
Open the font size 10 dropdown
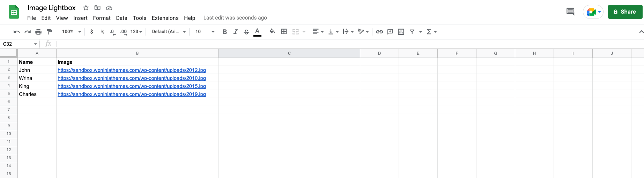[x=205, y=32]
